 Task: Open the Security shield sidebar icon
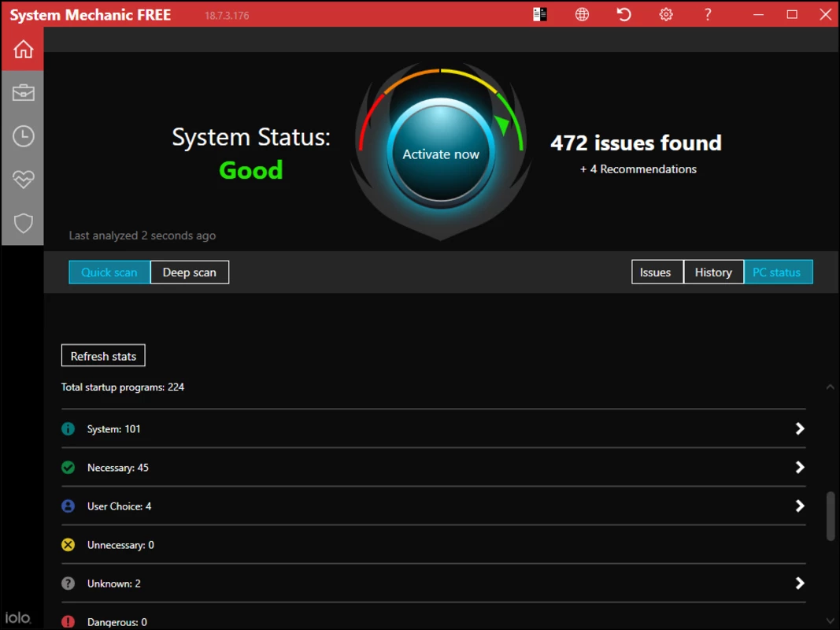(x=23, y=224)
